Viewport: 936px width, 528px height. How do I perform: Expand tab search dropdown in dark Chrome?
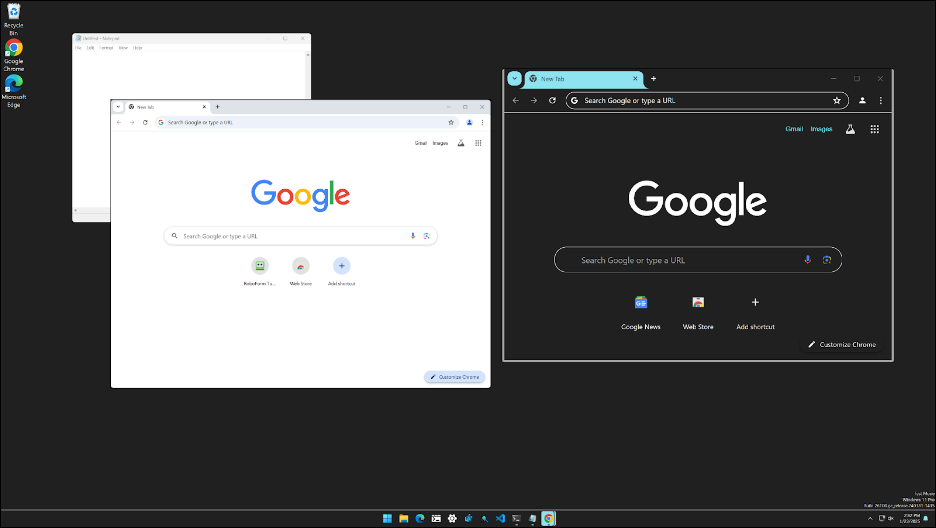point(514,79)
